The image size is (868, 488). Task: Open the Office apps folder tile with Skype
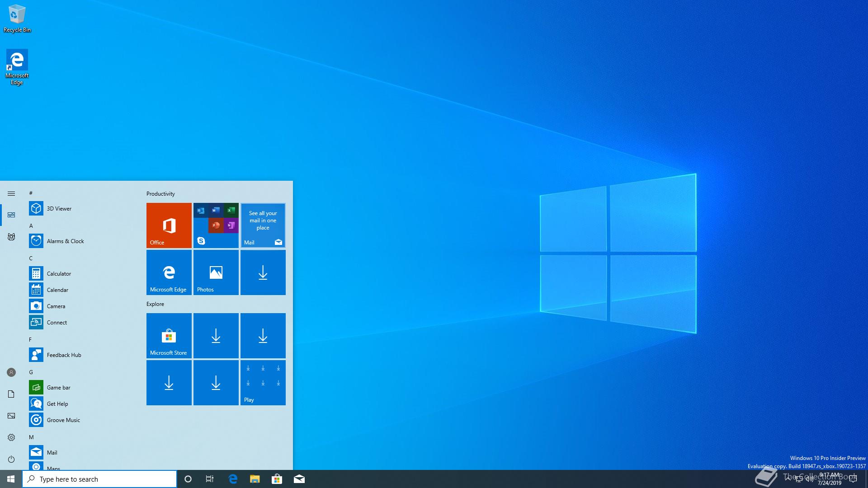216,225
